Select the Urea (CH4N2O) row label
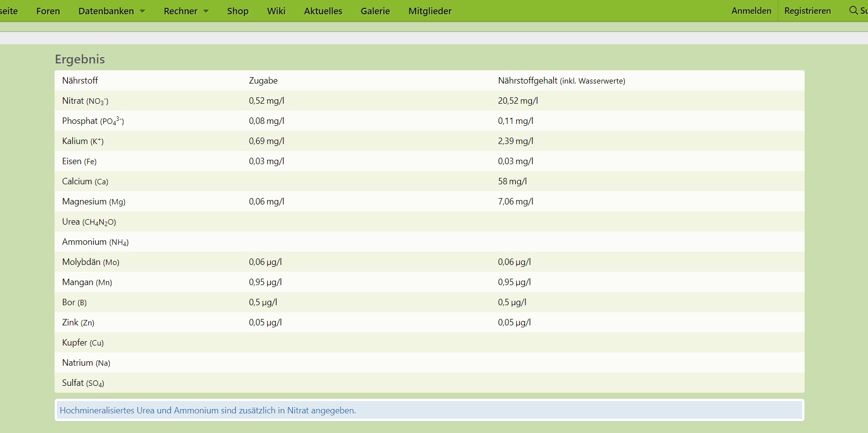The image size is (868, 433). coord(89,222)
